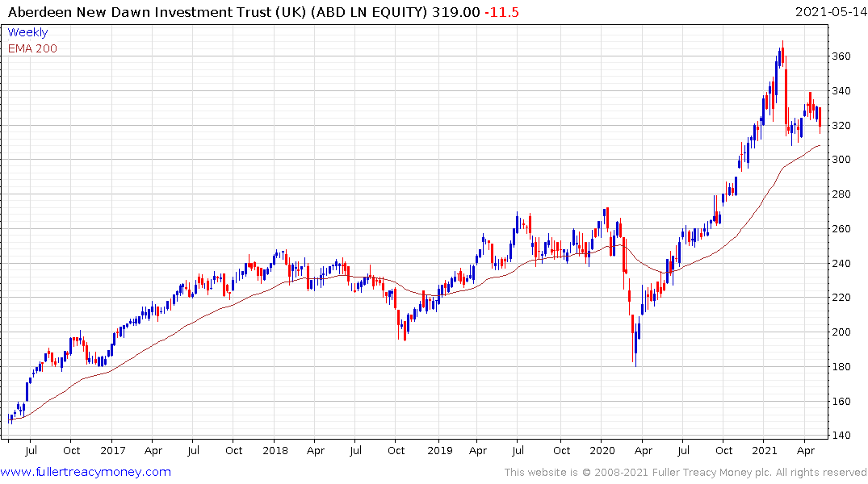
Task: Click the 360 price axis label
Action: click(841, 56)
